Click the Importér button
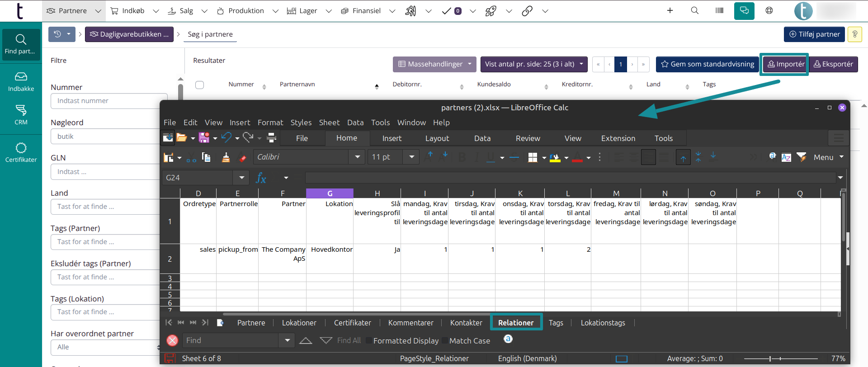This screenshot has width=868, height=367. 786,64
